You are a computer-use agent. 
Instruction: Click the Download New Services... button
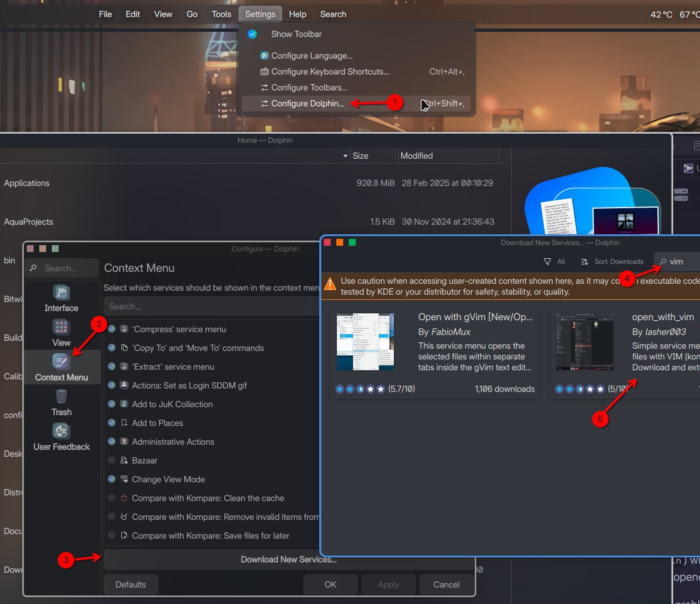click(289, 560)
